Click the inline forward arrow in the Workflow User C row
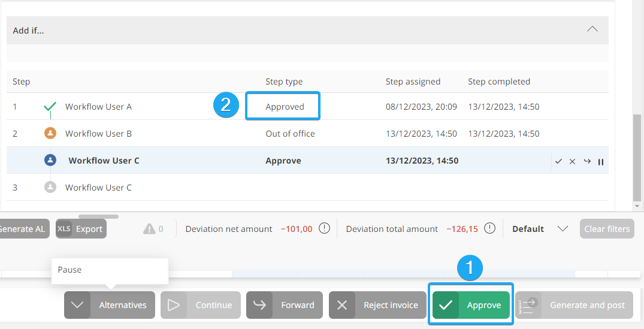The image size is (644, 329). [x=587, y=161]
